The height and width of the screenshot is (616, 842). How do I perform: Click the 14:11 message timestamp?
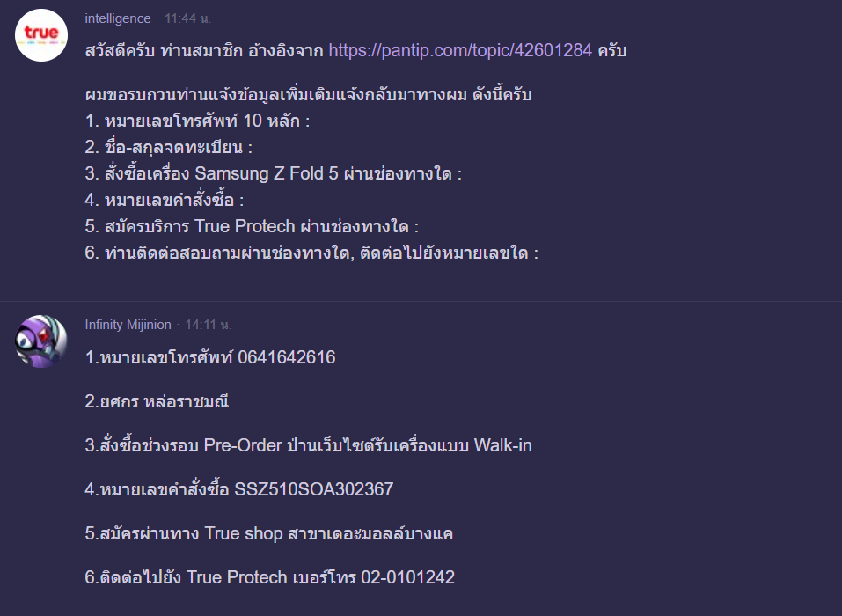point(208,325)
